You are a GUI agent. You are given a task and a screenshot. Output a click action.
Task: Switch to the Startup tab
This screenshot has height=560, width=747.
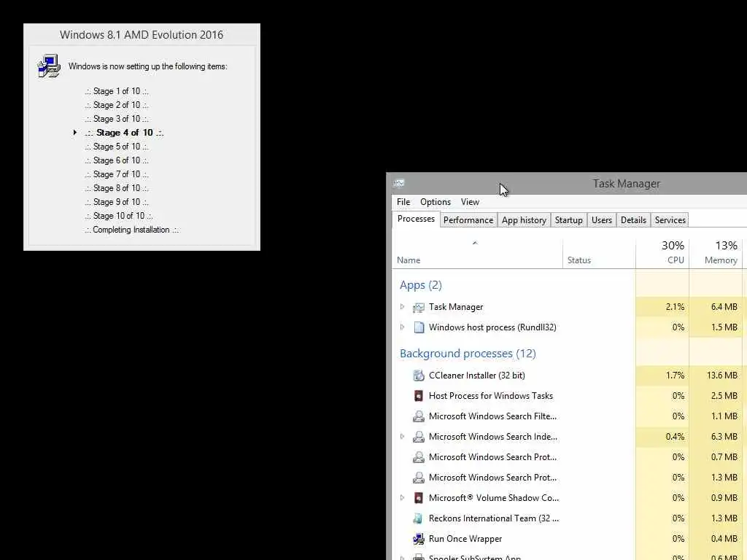point(568,220)
